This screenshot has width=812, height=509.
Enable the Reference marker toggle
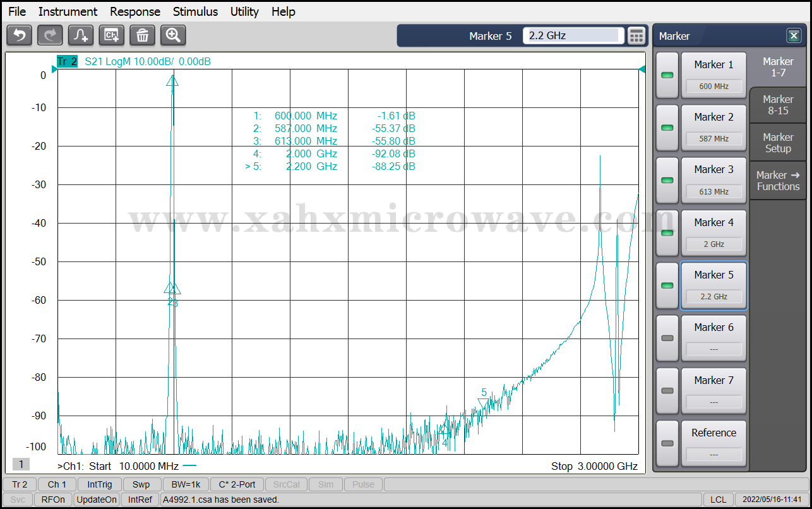[667, 443]
